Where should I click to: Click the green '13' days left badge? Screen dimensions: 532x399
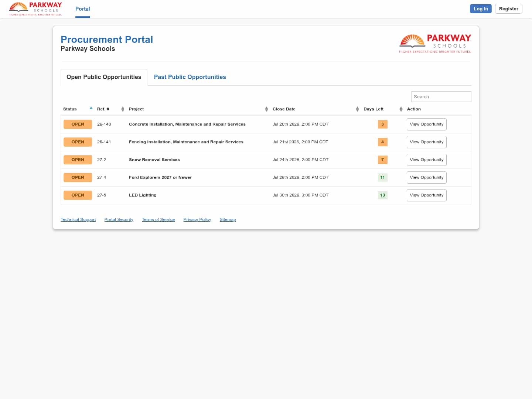(x=382, y=195)
